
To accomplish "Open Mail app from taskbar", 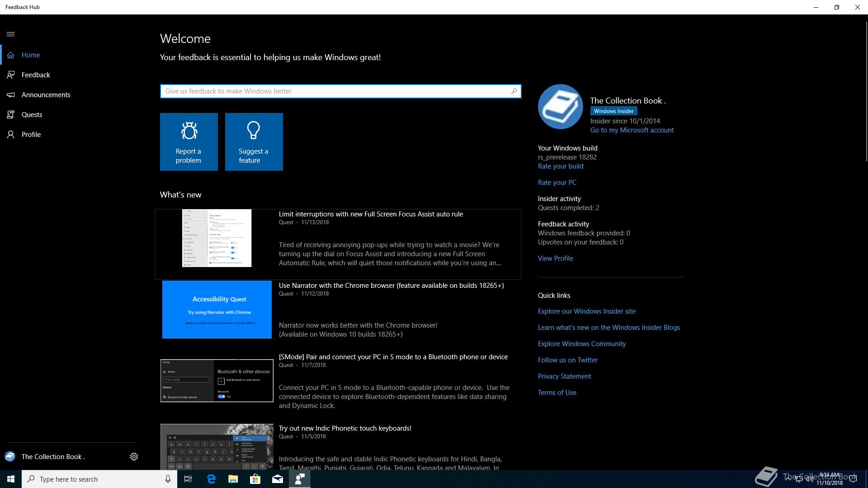I will click(x=277, y=479).
